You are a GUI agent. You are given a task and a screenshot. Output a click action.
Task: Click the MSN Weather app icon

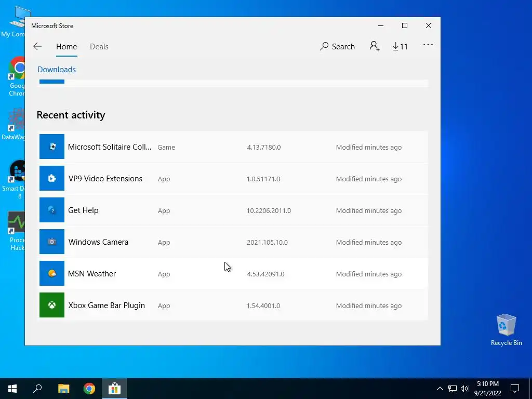(52, 273)
